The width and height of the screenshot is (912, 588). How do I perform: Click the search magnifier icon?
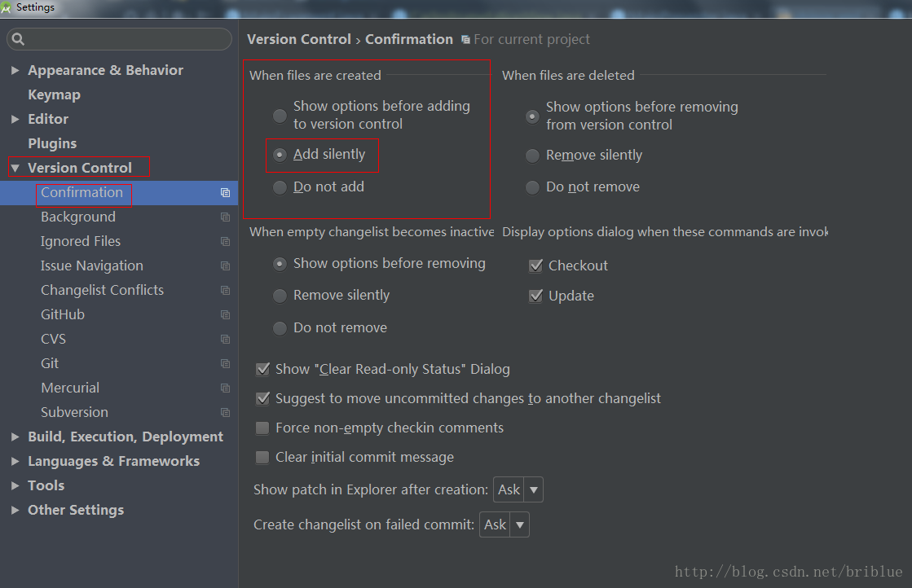click(18, 39)
